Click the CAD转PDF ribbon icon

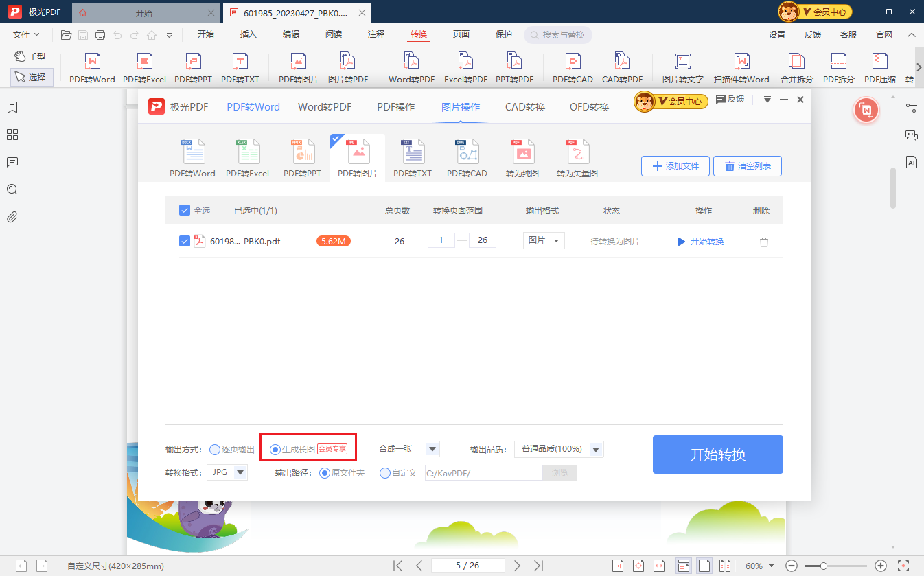(622, 69)
